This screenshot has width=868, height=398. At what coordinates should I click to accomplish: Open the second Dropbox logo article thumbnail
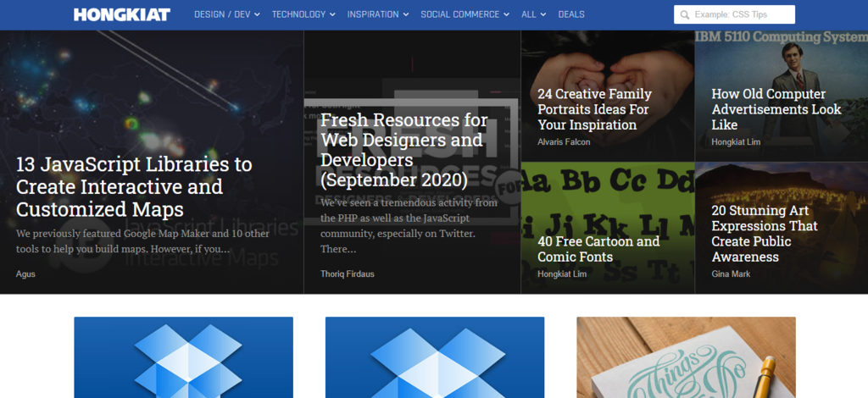pyautogui.click(x=435, y=357)
